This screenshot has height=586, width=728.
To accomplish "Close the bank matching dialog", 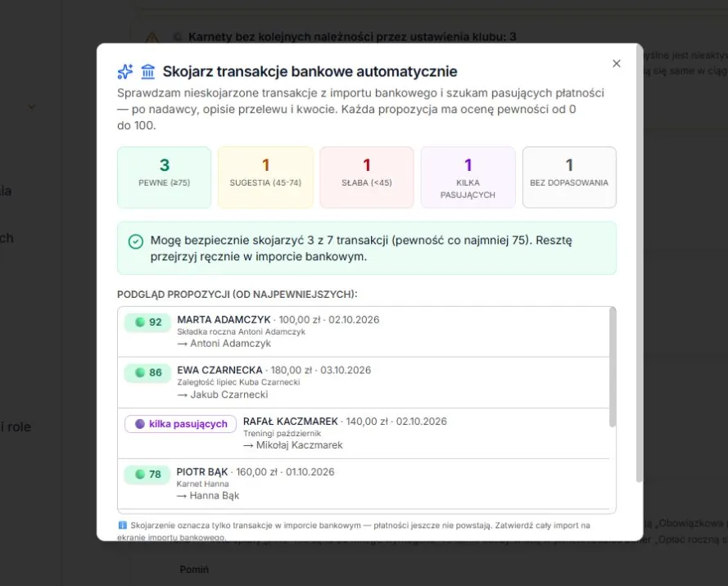I will [616, 64].
